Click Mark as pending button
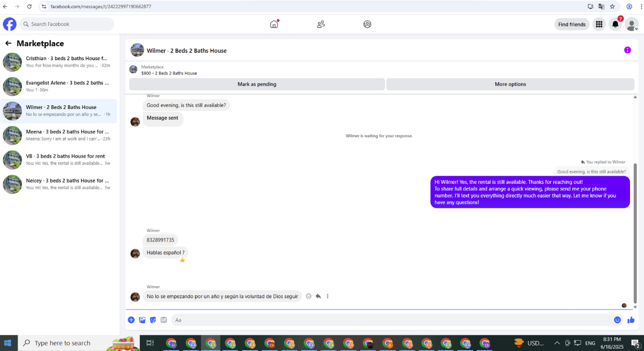Image resolution: width=644 pixels, height=351 pixels. pyautogui.click(x=257, y=84)
